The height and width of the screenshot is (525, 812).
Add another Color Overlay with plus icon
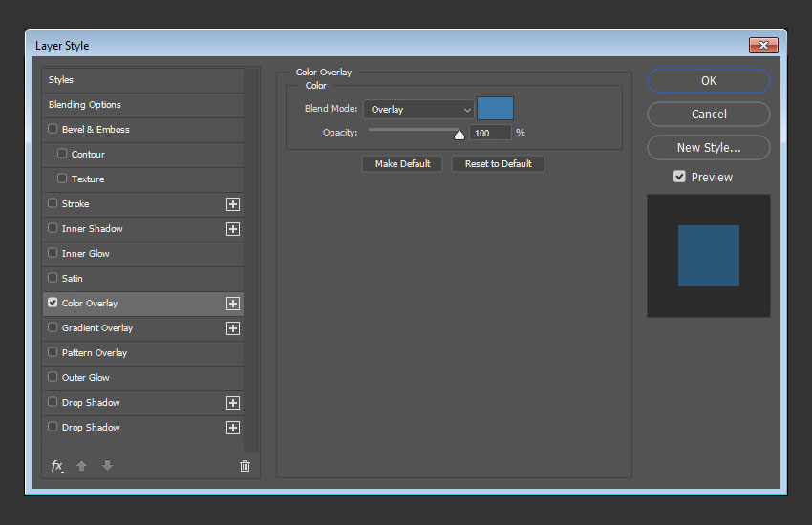pyautogui.click(x=233, y=304)
